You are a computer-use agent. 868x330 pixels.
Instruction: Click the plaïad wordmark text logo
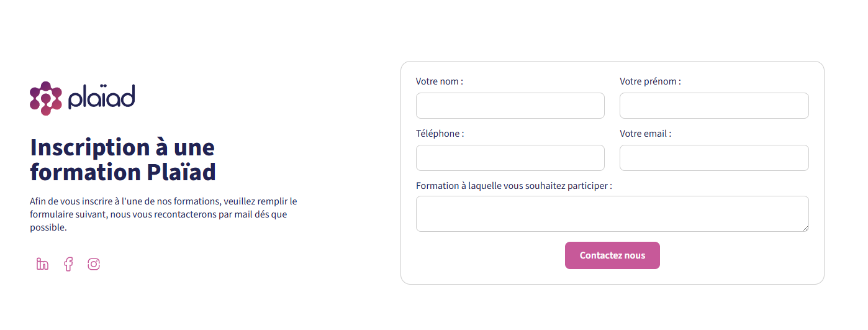pyautogui.click(x=102, y=97)
